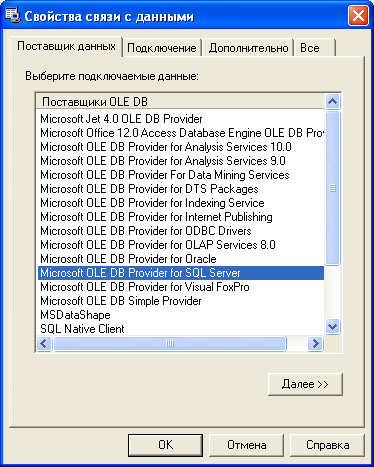Select Microsoft OLE DB Provider for Oracle
Image resolution: width=374 pixels, height=467 pixels.
[128, 259]
